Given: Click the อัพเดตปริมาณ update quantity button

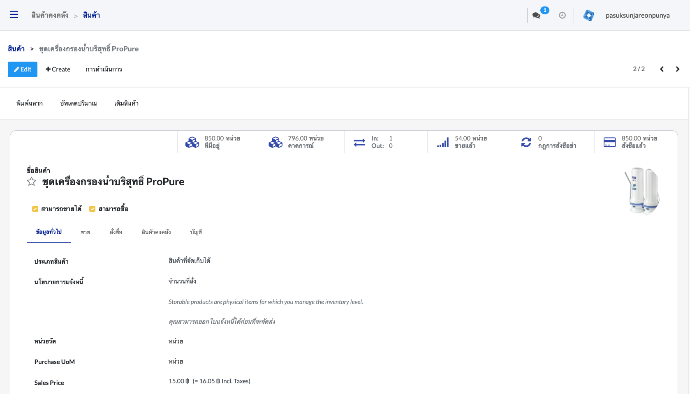Looking at the screenshot, I should [79, 103].
